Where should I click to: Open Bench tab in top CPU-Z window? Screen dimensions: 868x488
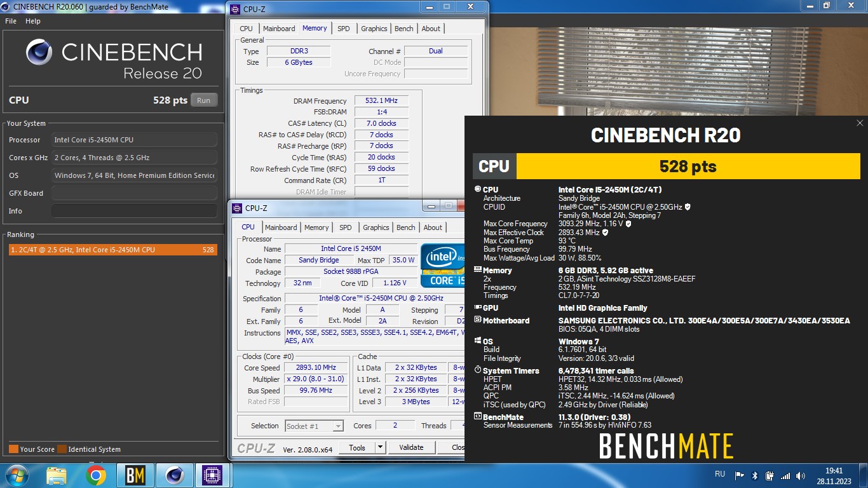coord(404,29)
